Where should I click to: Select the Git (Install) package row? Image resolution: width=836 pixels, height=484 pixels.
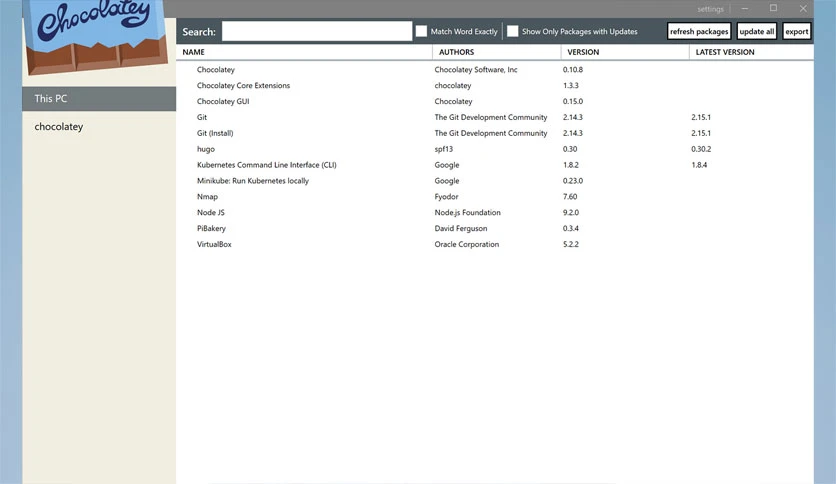pyautogui.click(x=495, y=133)
